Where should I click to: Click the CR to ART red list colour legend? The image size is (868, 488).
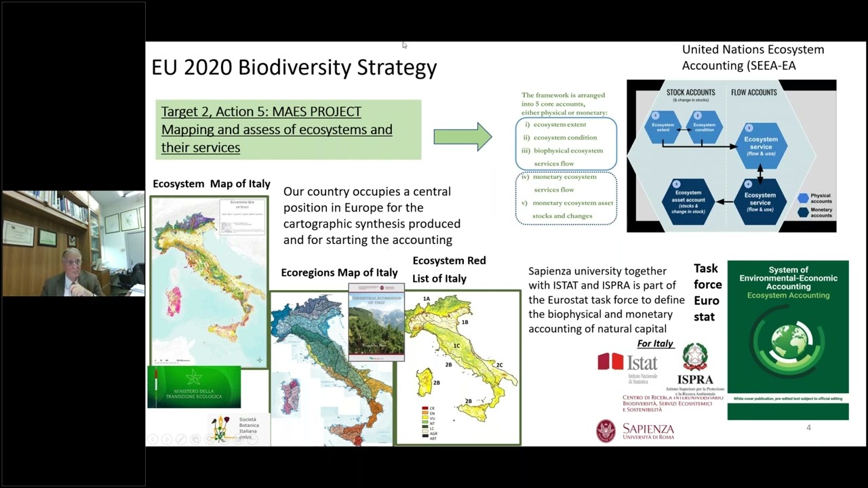428,424
